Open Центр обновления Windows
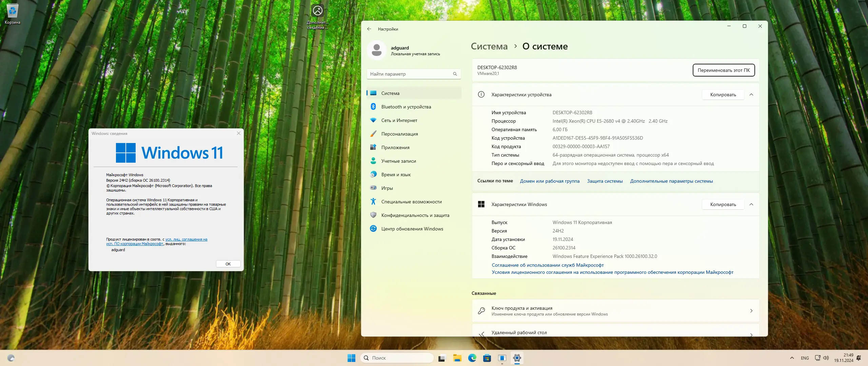868x366 pixels. point(412,228)
